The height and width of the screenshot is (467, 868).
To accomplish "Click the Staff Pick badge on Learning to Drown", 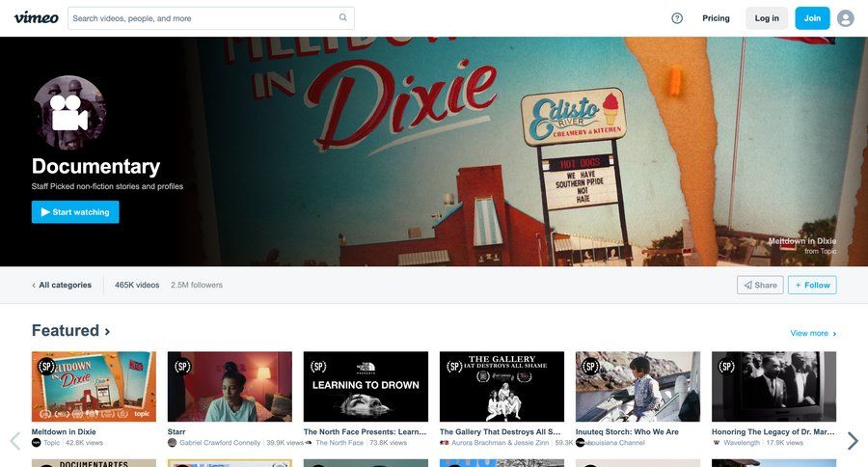I will (x=318, y=367).
